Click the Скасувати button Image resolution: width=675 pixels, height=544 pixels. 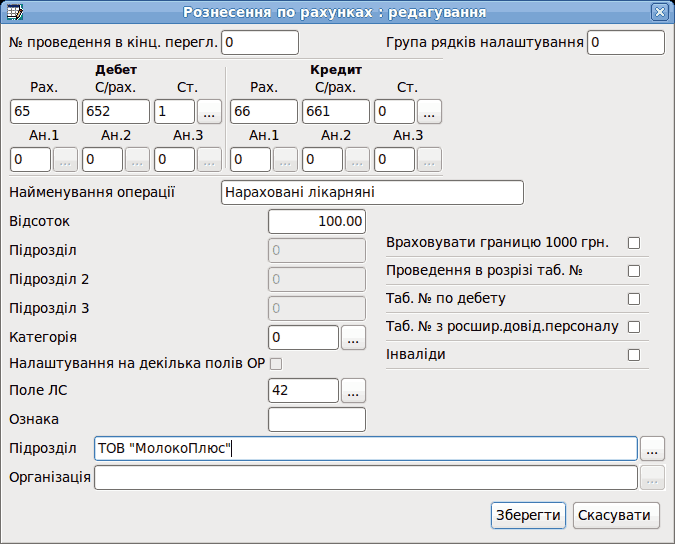point(616,515)
